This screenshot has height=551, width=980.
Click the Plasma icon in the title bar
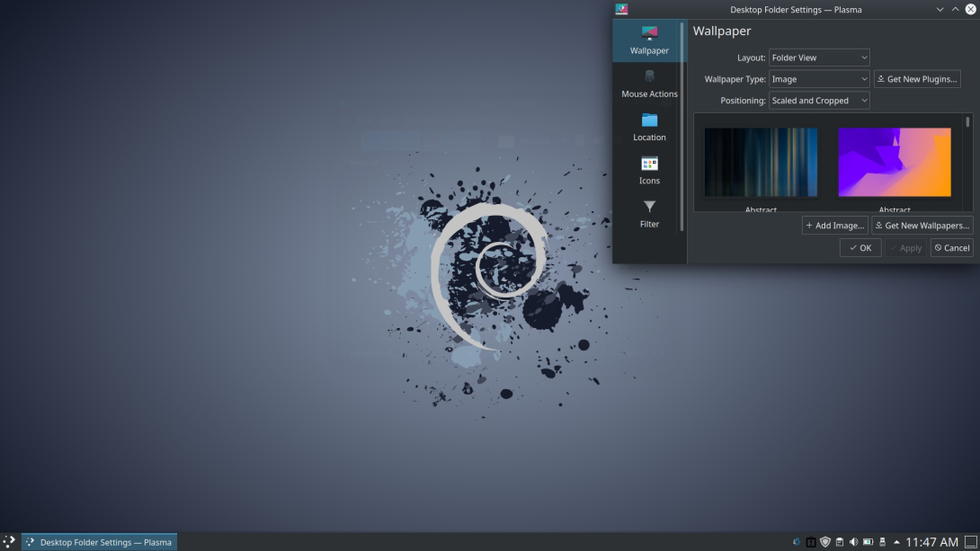click(x=621, y=9)
